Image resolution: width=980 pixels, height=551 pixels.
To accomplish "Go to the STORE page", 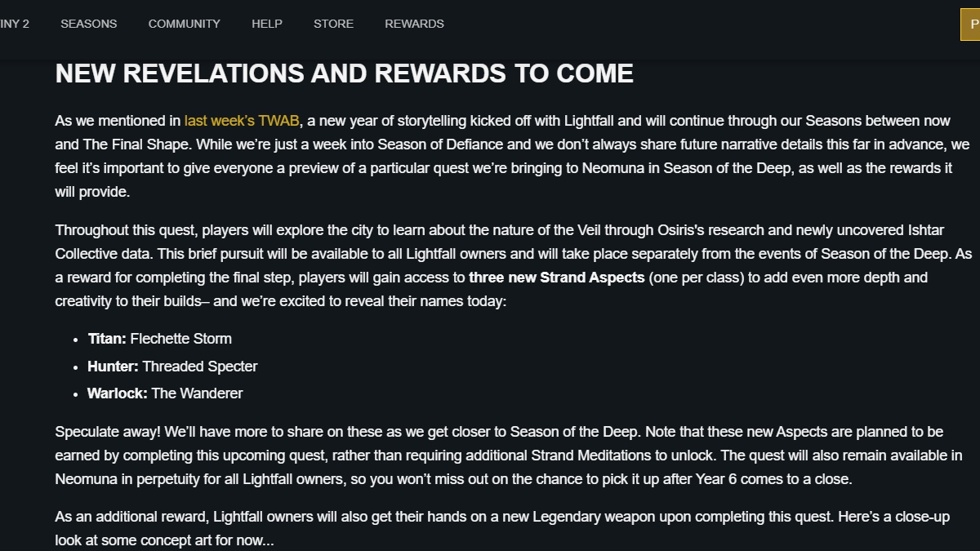I will [x=333, y=24].
